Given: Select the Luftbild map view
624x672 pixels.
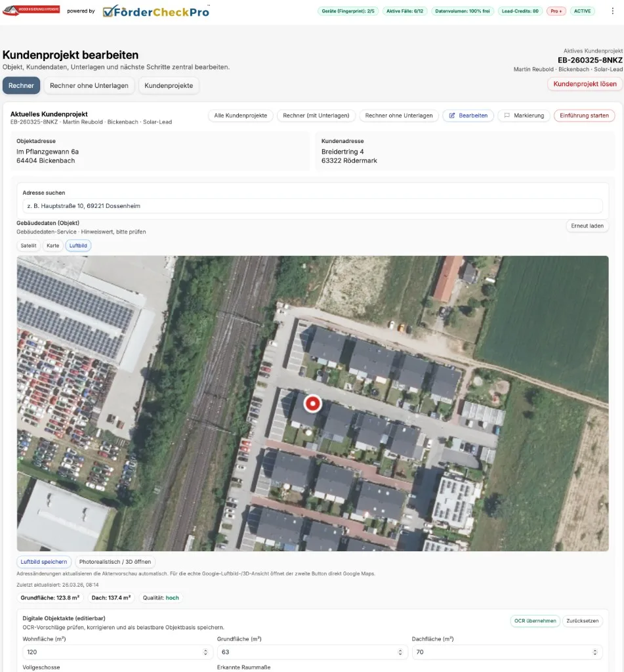Looking at the screenshot, I should [x=78, y=245].
